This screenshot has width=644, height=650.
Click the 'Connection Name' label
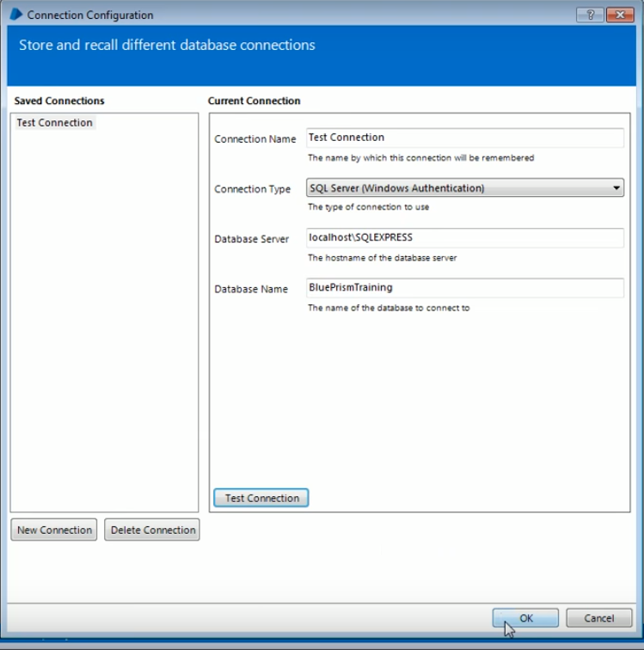[x=255, y=139]
